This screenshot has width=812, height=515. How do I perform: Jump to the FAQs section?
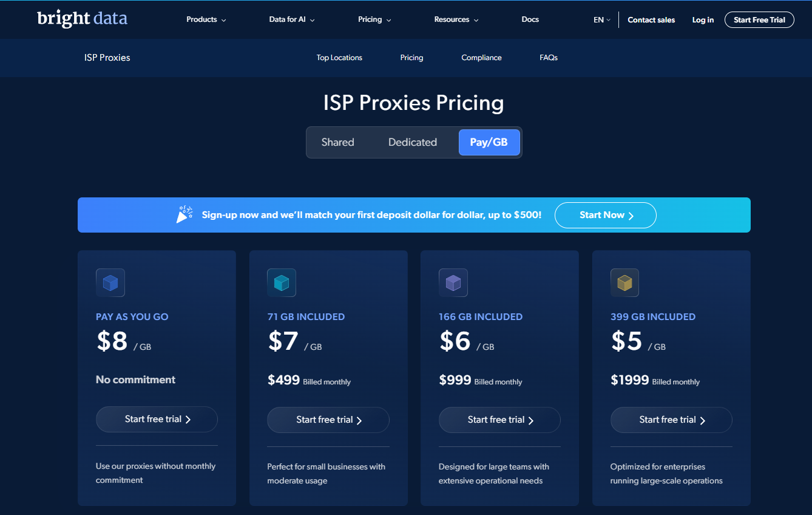[x=549, y=58]
